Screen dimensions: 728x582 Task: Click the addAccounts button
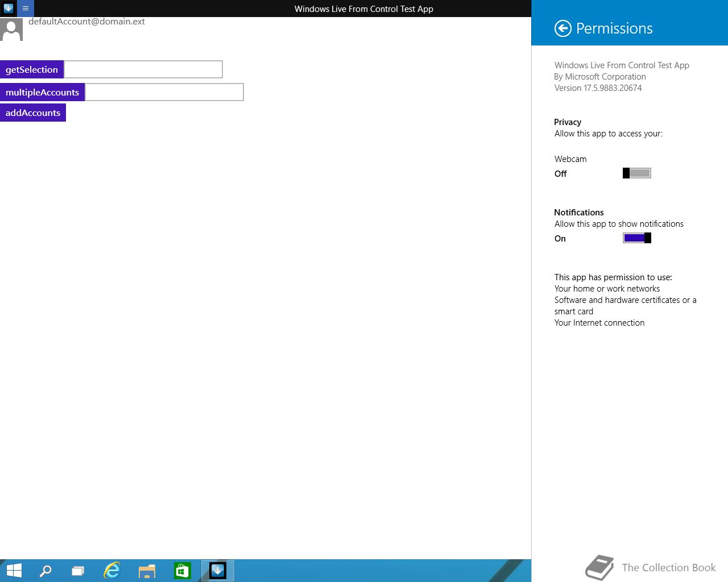pyautogui.click(x=33, y=113)
